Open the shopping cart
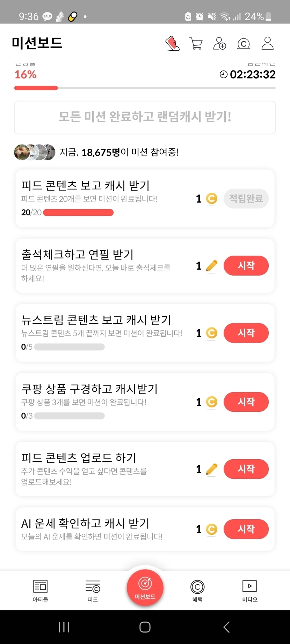 point(196,44)
